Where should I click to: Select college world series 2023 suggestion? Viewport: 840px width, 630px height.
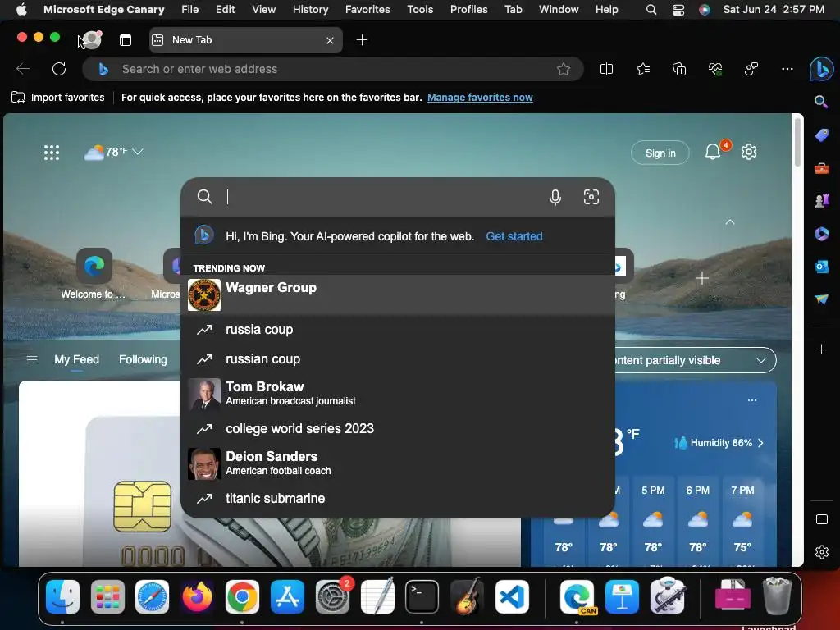tap(398, 428)
